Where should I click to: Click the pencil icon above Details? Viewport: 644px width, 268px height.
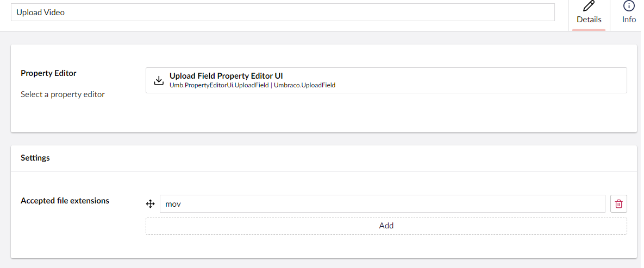pyautogui.click(x=589, y=6)
